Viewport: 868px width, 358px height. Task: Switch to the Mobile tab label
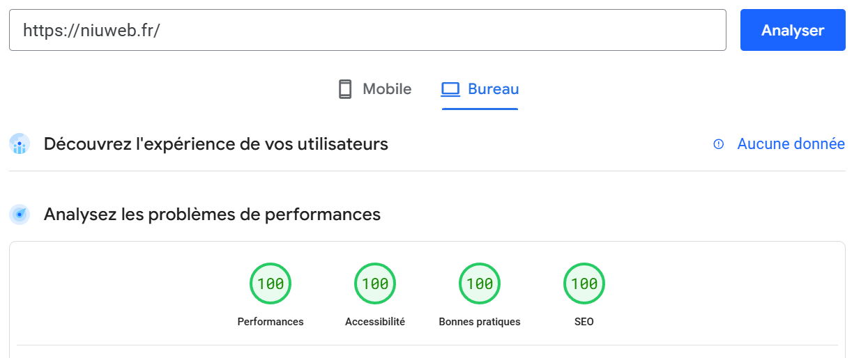click(x=387, y=89)
